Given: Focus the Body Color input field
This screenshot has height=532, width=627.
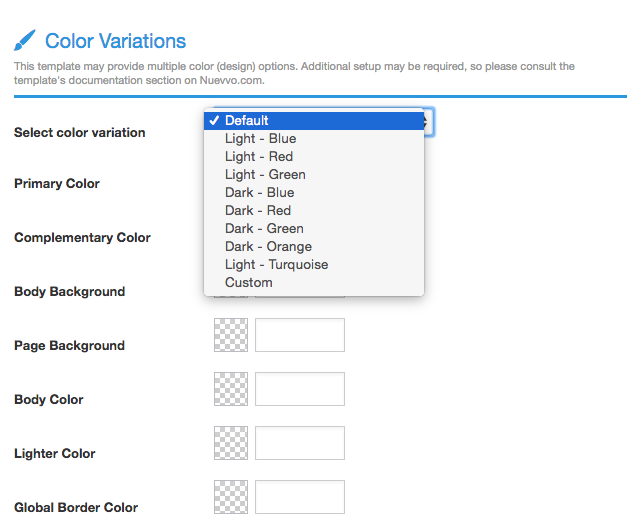Looking at the screenshot, I should click(x=300, y=389).
